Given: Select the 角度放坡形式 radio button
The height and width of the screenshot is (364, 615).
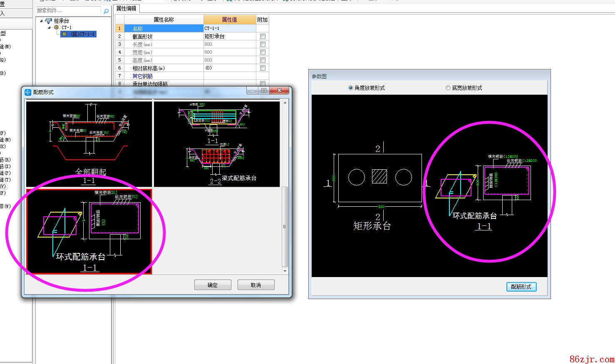Looking at the screenshot, I should (x=351, y=88).
